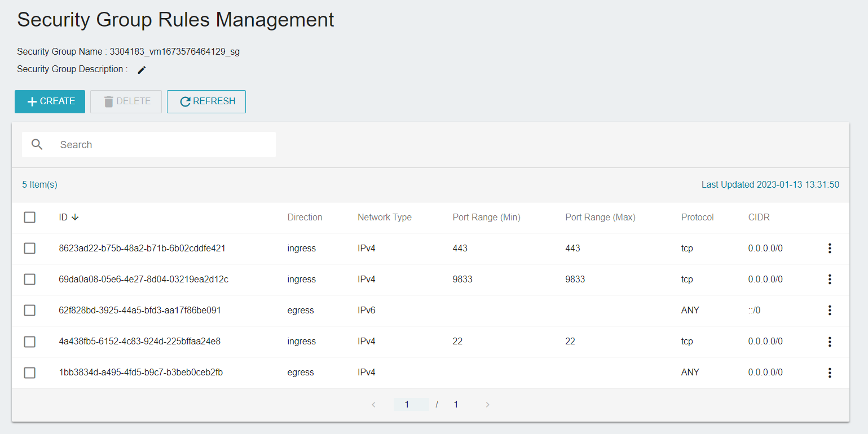Select the checkbox for rule 8623ad22
This screenshot has height=434, width=868.
pos(30,249)
